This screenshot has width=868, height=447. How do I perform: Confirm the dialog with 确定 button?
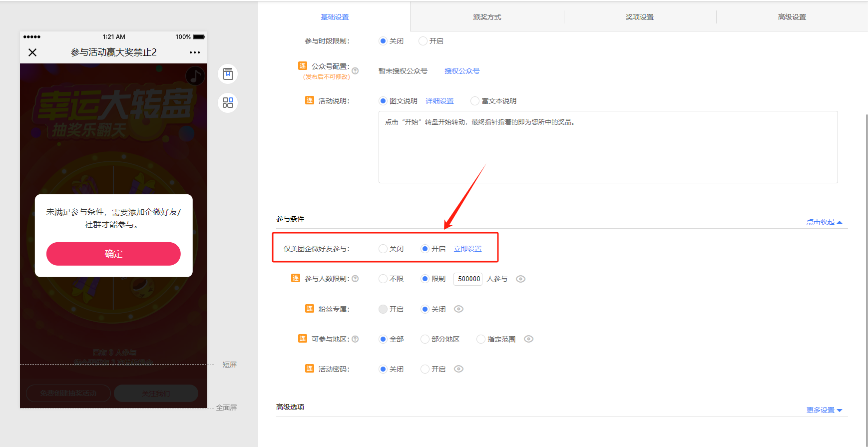coord(113,254)
